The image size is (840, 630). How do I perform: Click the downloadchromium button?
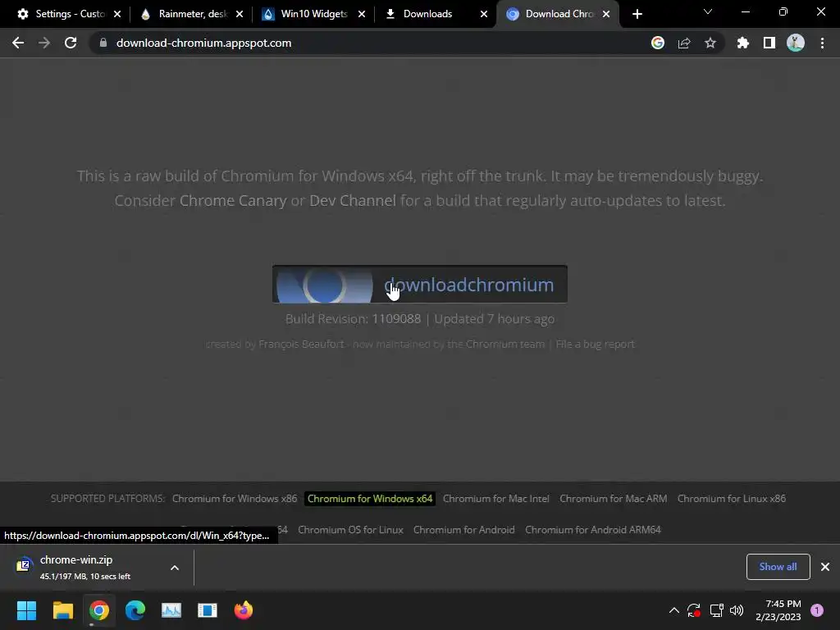pos(419,285)
